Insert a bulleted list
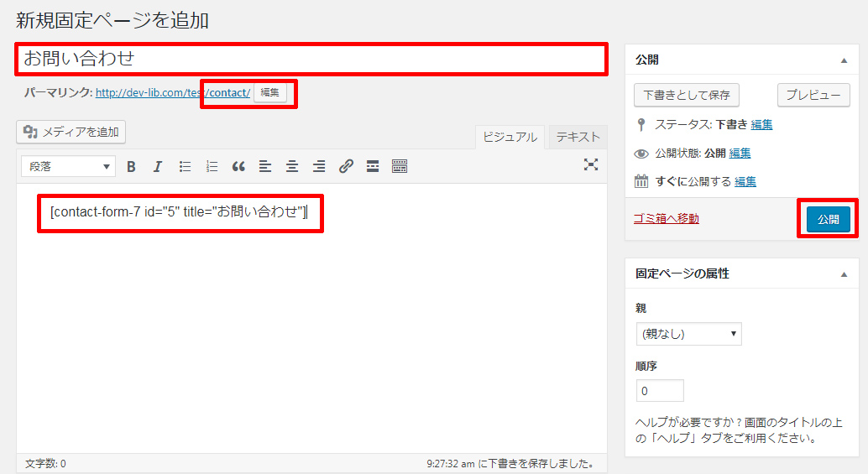The image size is (868, 474). (x=185, y=166)
